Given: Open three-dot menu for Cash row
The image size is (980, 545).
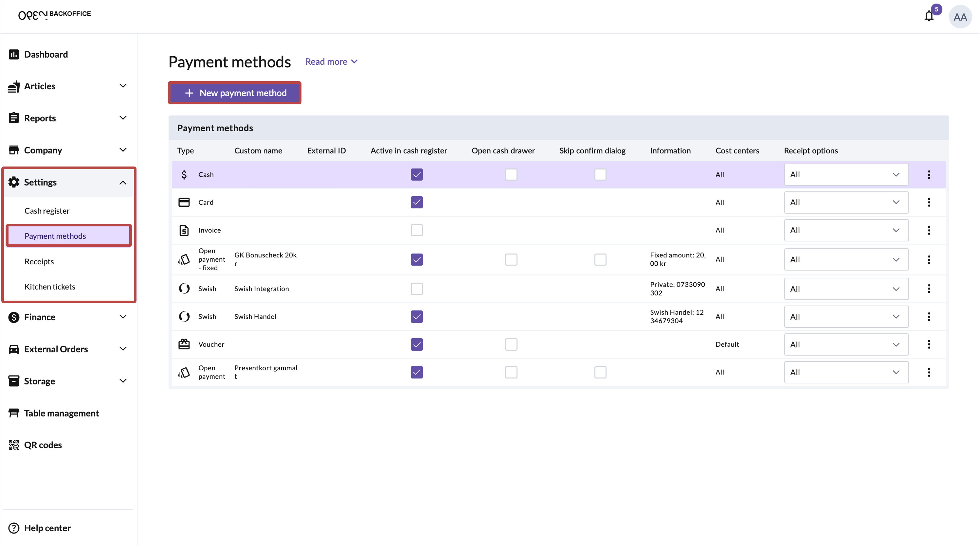Looking at the screenshot, I should click(929, 175).
